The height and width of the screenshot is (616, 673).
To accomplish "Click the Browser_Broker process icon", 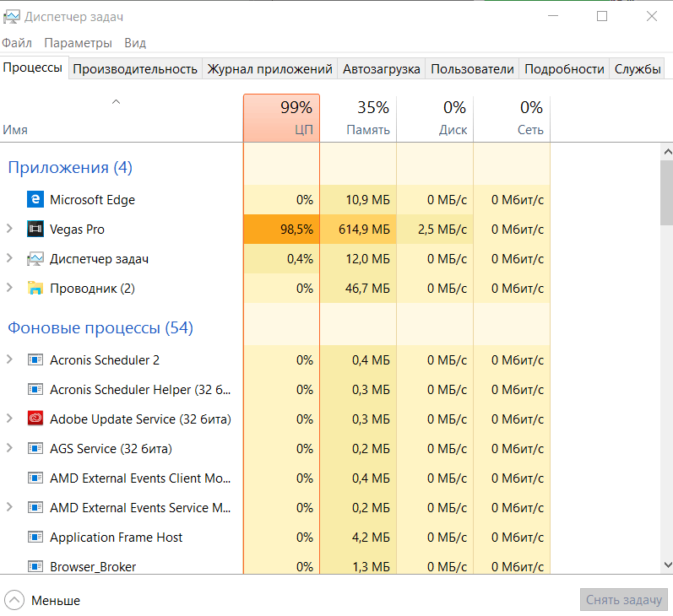I will (x=35, y=567).
